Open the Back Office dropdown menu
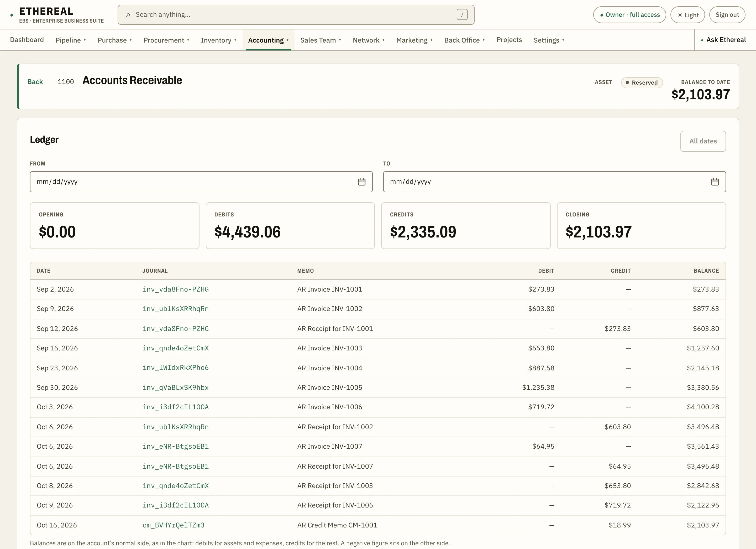This screenshot has width=756, height=549. click(x=464, y=40)
